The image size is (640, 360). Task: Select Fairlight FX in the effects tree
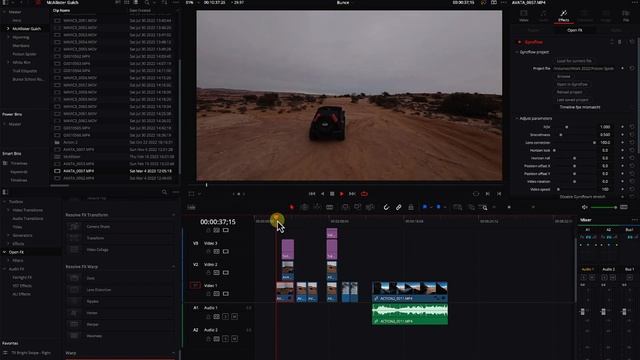(x=22, y=278)
